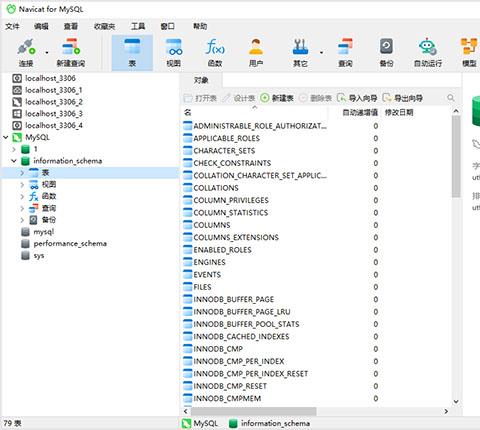Open the 连接 (Connection) toolbar icon
Screen dimensions: 480x430
click(x=26, y=53)
